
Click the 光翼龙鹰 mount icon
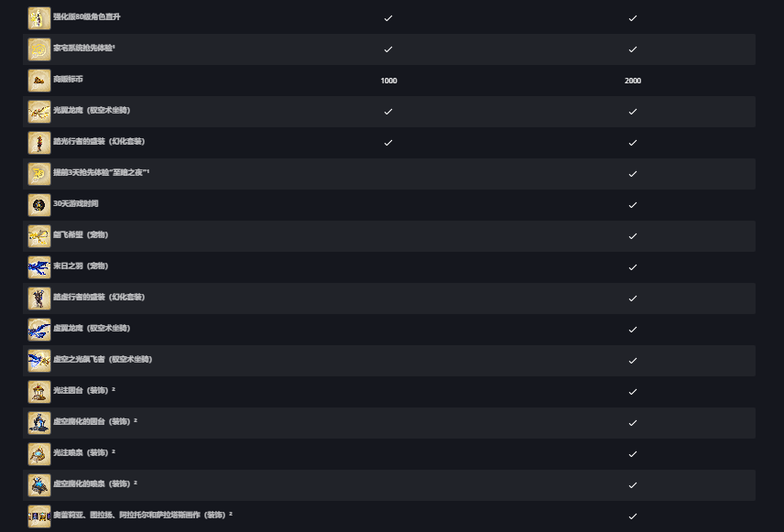39,112
